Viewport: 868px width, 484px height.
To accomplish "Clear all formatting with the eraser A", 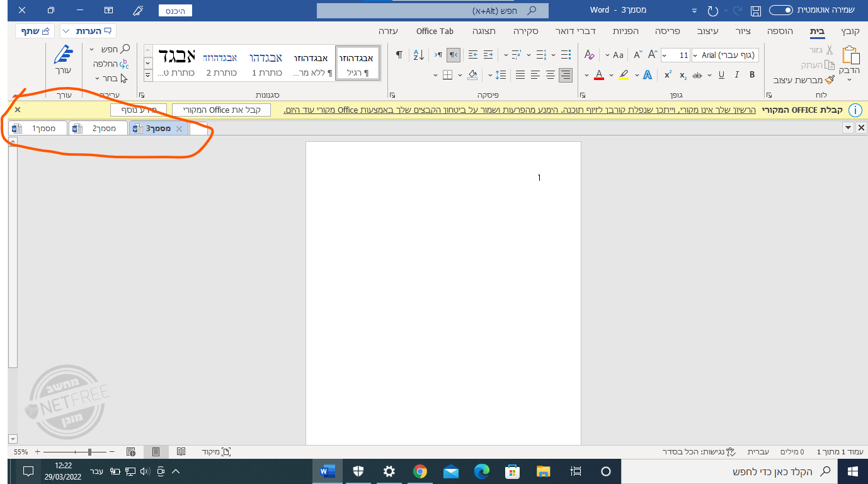I will tap(589, 55).
